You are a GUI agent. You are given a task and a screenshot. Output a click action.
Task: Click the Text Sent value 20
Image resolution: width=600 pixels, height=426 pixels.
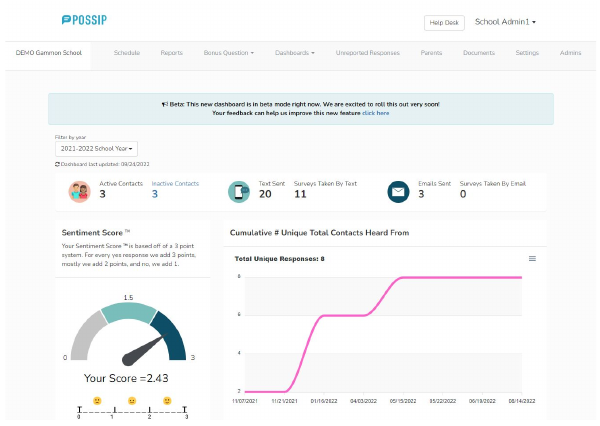pyautogui.click(x=265, y=194)
